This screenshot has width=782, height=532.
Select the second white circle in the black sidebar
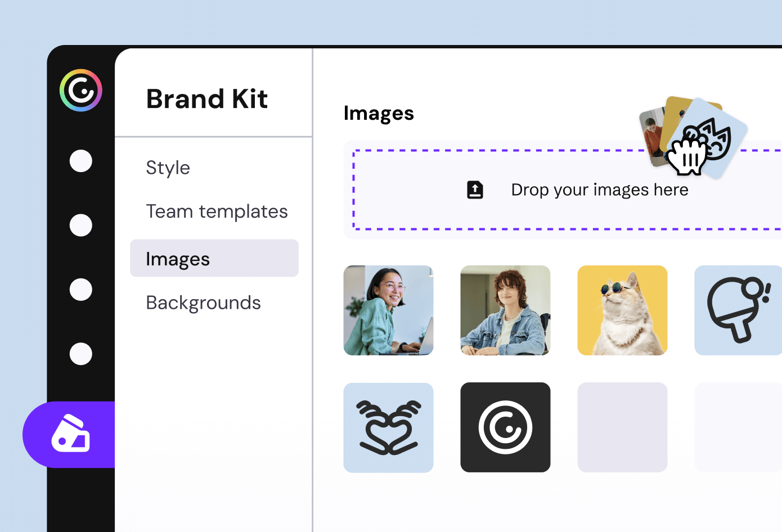point(81,225)
